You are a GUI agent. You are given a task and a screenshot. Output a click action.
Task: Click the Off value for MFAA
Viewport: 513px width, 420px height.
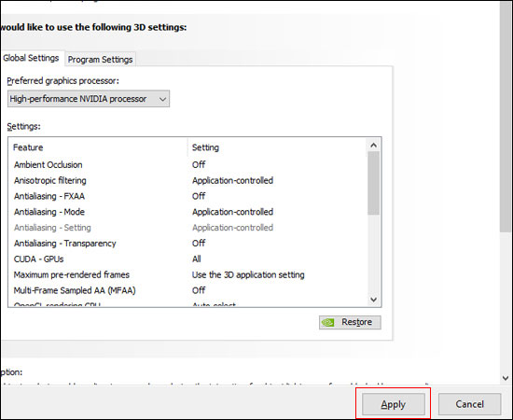(x=199, y=290)
